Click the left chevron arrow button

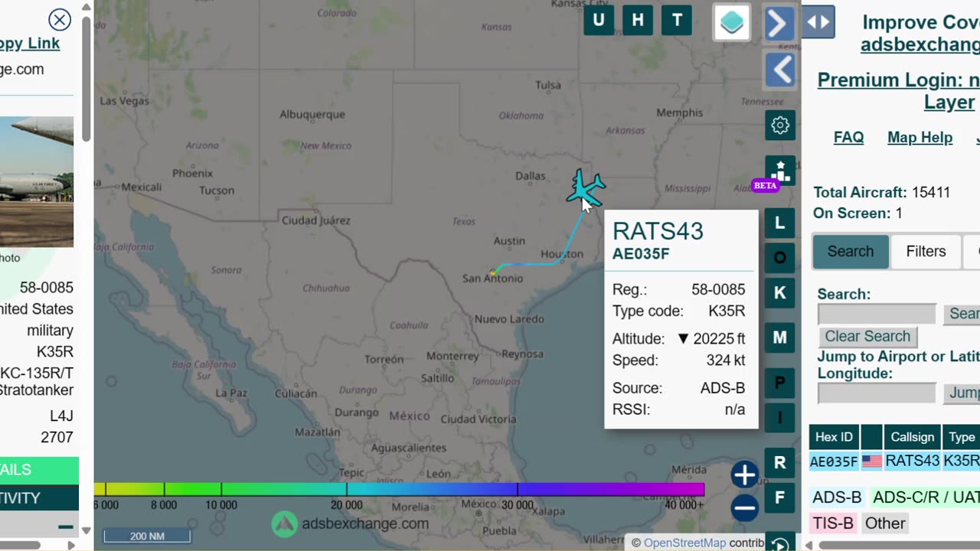pyautogui.click(x=779, y=71)
